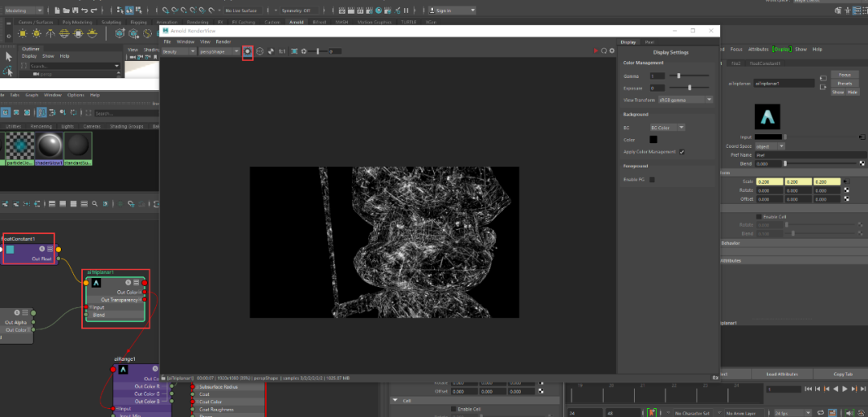Click the Exposure slider handle

(690, 88)
